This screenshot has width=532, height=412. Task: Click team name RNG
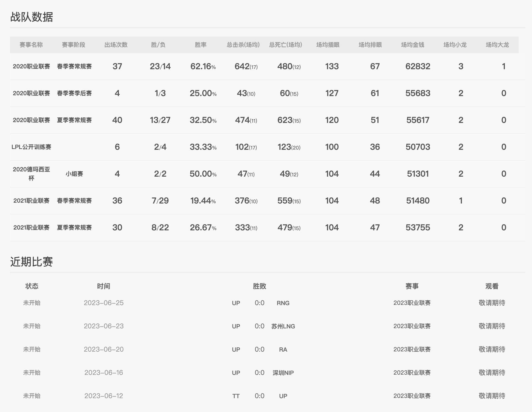point(283,303)
